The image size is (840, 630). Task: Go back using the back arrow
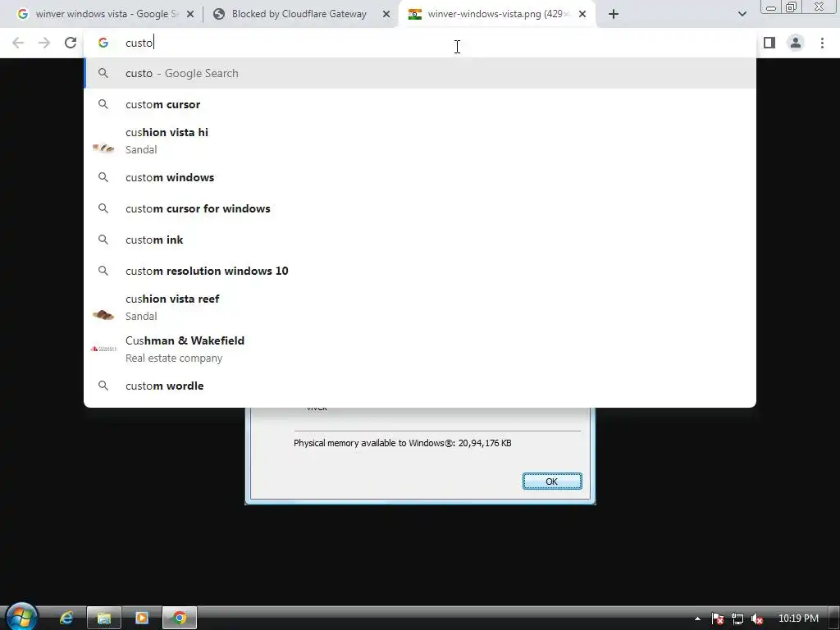click(x=18, y=43)
